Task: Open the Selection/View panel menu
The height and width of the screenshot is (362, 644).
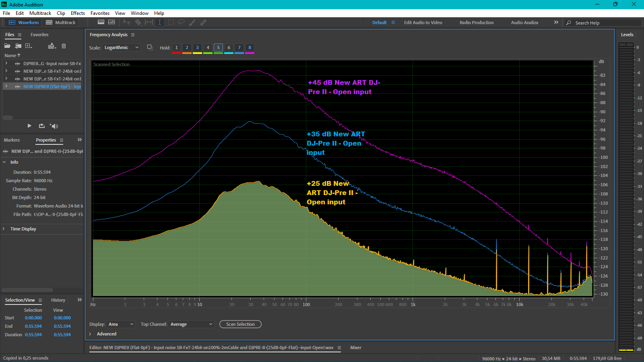Action: (40, 300)
